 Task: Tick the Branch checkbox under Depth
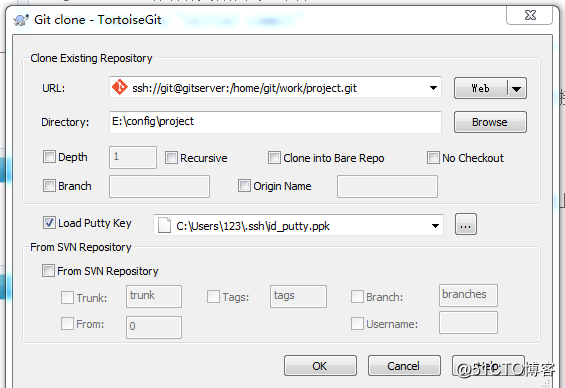click(x=49, y=186)
